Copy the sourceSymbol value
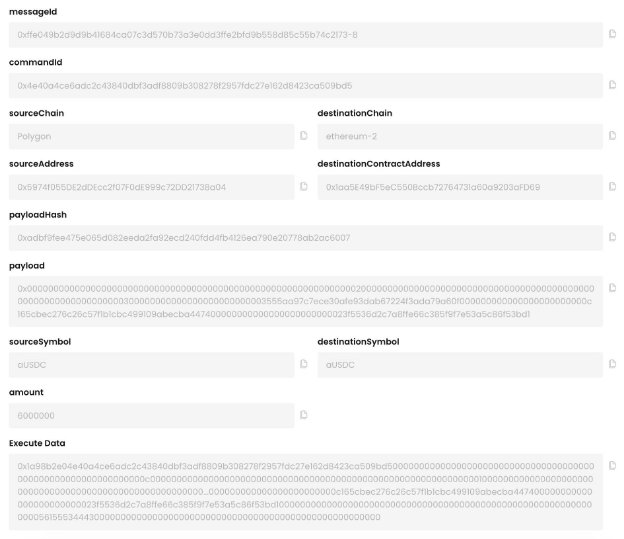 click(x=303, y=364)
